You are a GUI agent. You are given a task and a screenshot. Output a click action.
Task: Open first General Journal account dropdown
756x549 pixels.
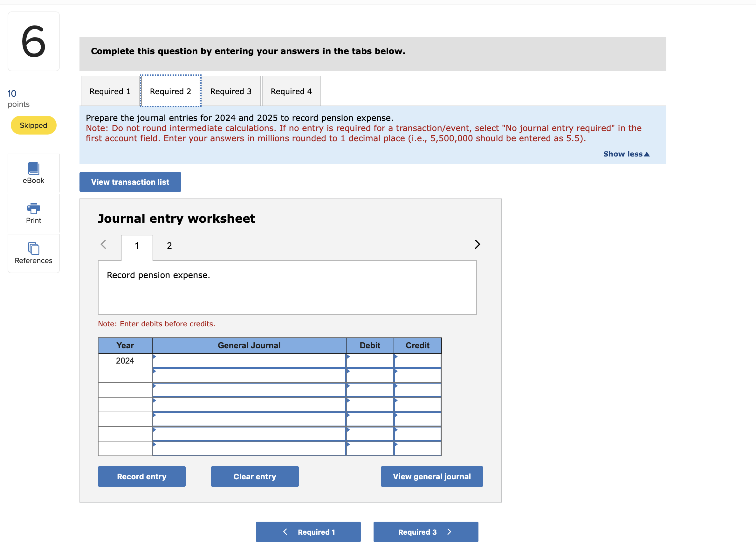point(249,361)
